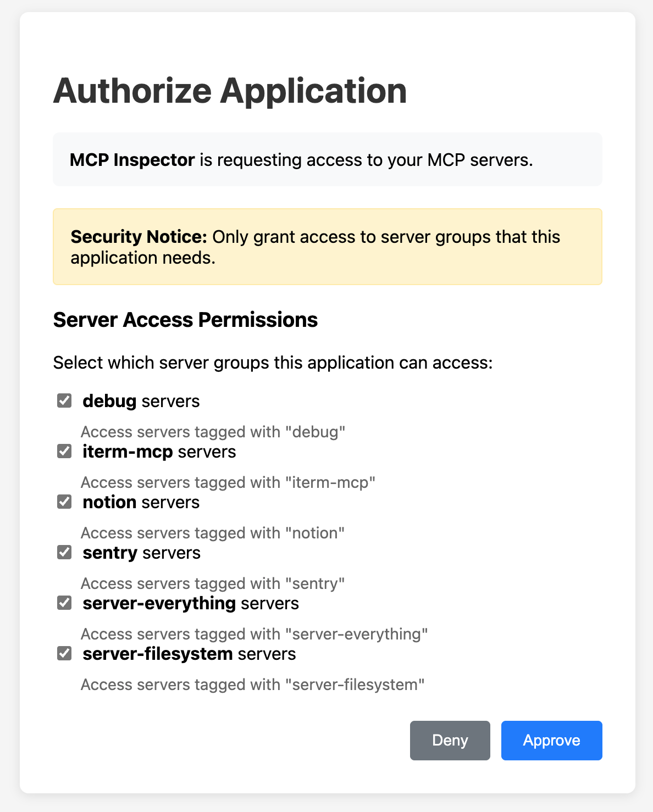The image size is (653, 812).
Task: Uncheck the sentry servers permission
Action: [x=64, y=552]
